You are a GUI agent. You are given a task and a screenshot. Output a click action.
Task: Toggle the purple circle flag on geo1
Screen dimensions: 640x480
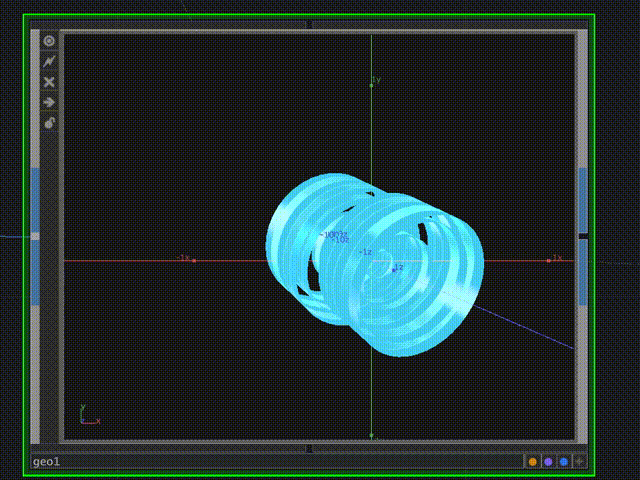548,462
